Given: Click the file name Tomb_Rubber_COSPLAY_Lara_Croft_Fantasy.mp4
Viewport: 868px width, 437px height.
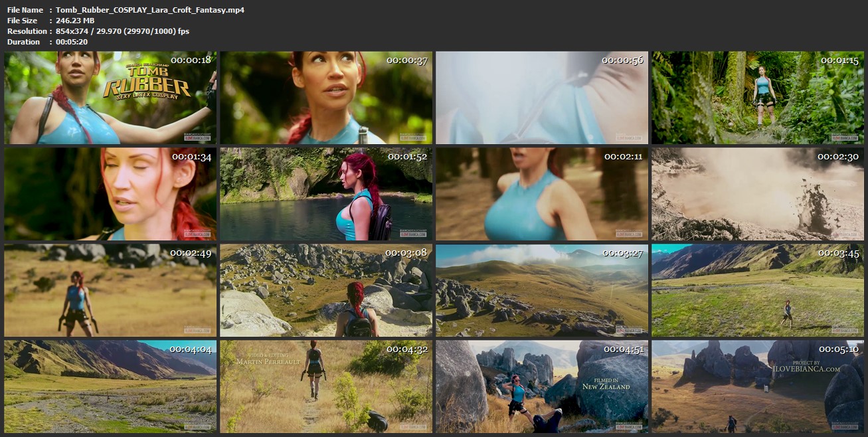Looking at the screenshot, I should pyautogui.click(x=150, y=10).
